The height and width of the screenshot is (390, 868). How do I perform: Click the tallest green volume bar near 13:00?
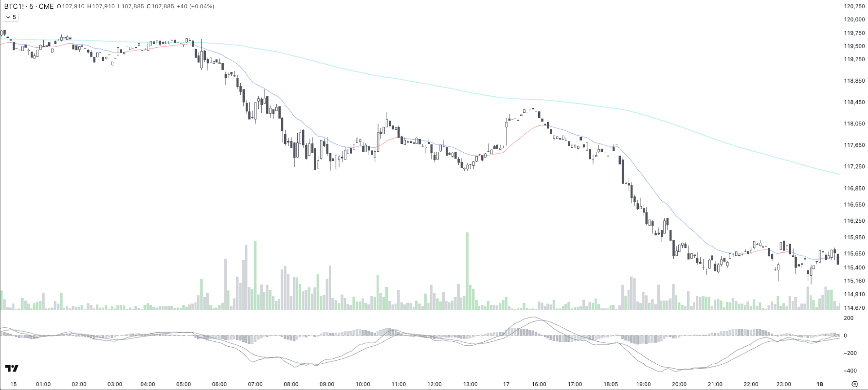467,271
